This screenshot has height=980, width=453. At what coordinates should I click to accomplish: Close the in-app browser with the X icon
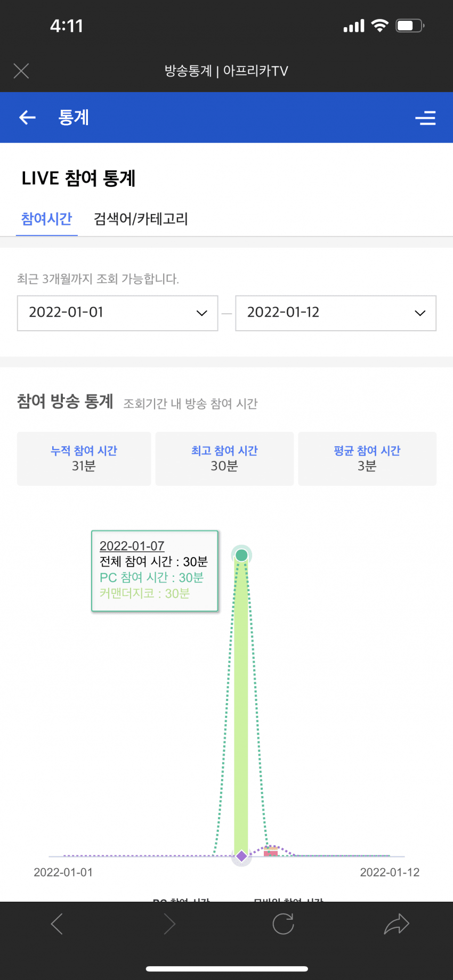pyautogui.click(x=21, y=71)
